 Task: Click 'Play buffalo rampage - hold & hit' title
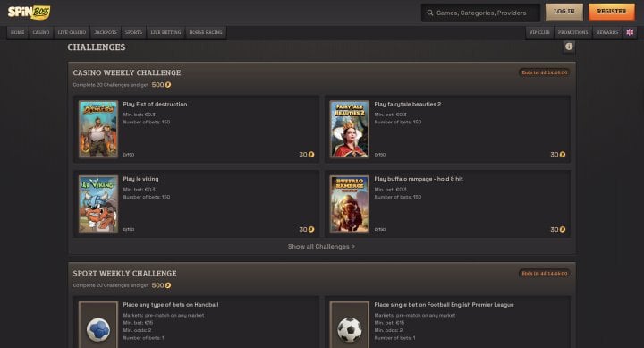point(419,179)
